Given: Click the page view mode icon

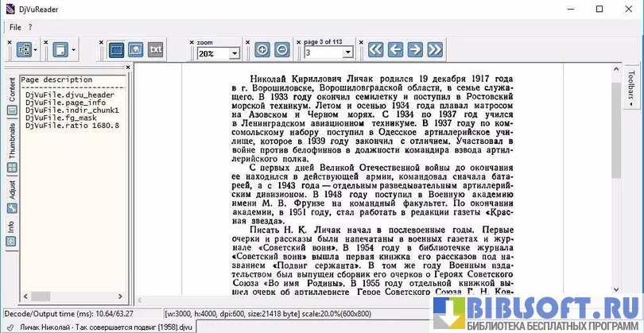Looking at the screenshot, I should point(61,50).
